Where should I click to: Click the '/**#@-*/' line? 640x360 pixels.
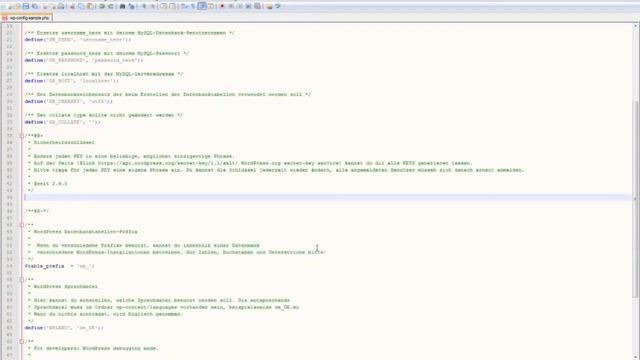point(37,211)
